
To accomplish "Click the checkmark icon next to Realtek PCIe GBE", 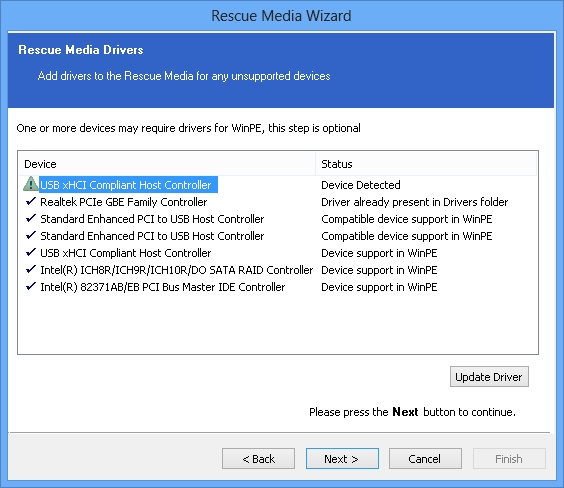I will (x=31, y=201).
